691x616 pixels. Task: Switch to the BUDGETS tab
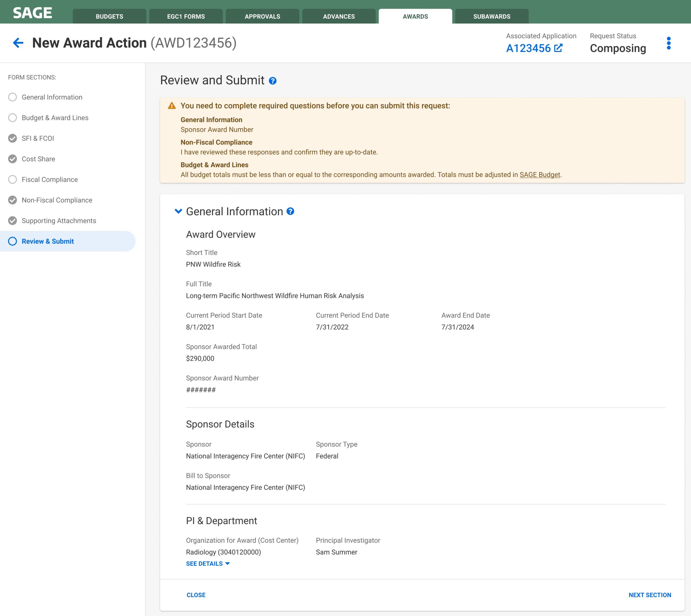[109, 16]
